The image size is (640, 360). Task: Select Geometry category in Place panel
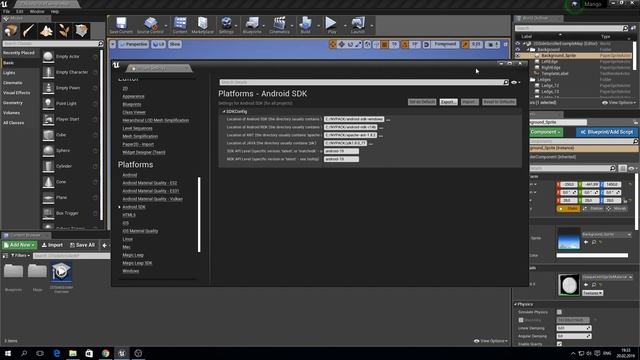point(13,103)
